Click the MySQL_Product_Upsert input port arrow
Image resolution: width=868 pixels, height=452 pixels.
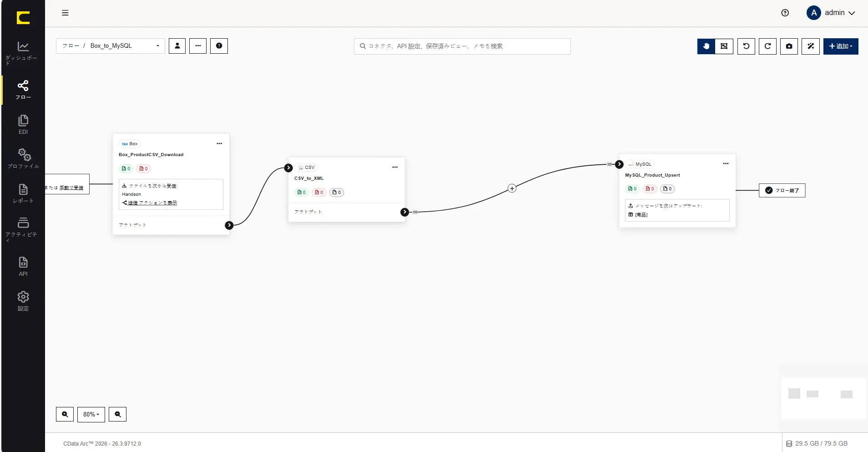619,164
